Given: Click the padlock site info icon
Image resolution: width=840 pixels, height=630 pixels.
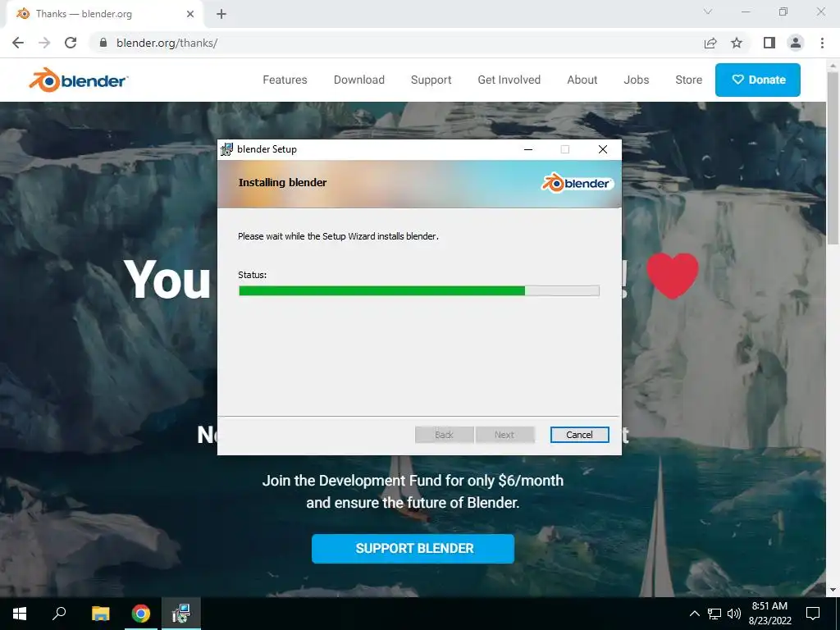Looking at the screenshot, I should point(103,43).
